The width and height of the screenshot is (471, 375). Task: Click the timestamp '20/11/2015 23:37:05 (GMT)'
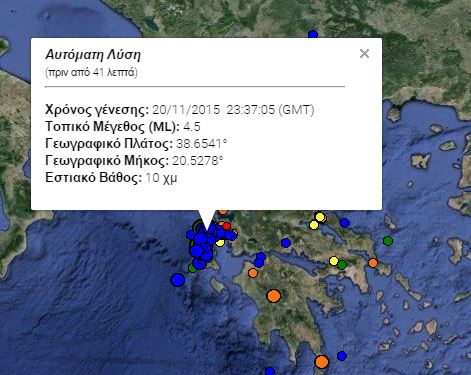click(233, 110)
